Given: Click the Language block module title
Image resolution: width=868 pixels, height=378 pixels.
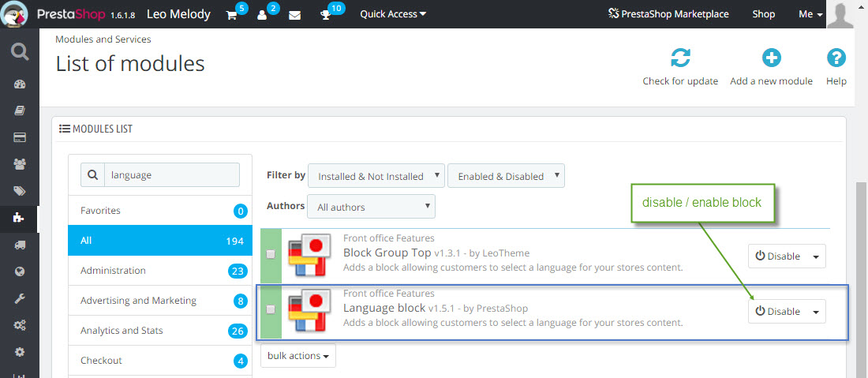Looking at the screenshot, I should (384, 308).
